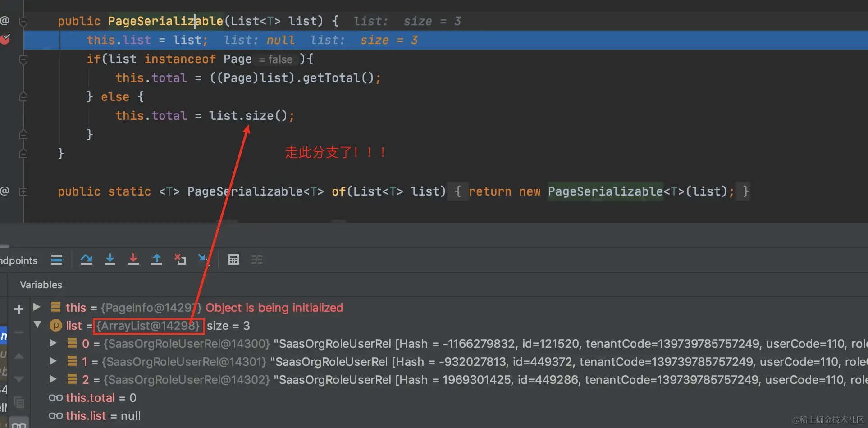Expand the 'this = {PageInfo@14297}' variable node
The height and width of the screenshot is (428, 868).
[x=37, y=307]
